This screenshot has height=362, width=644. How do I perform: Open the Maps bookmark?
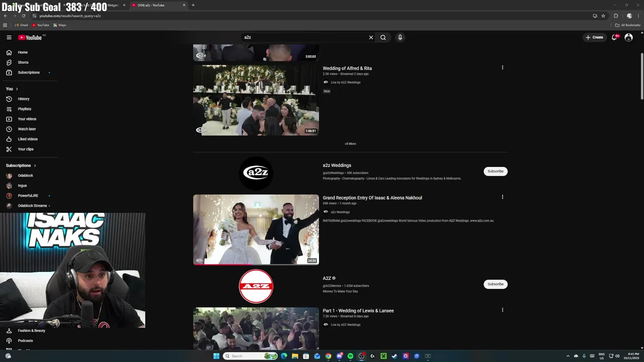tap(59, 25)
